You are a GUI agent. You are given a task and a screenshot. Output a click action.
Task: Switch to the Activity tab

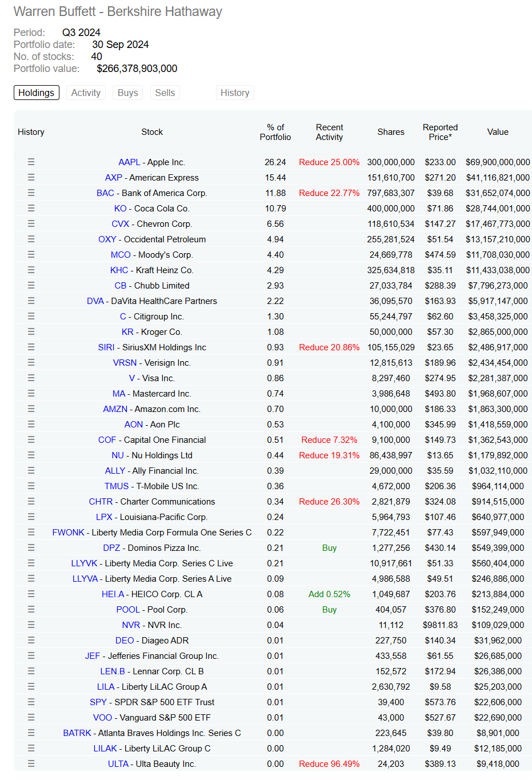coord(86,93)
